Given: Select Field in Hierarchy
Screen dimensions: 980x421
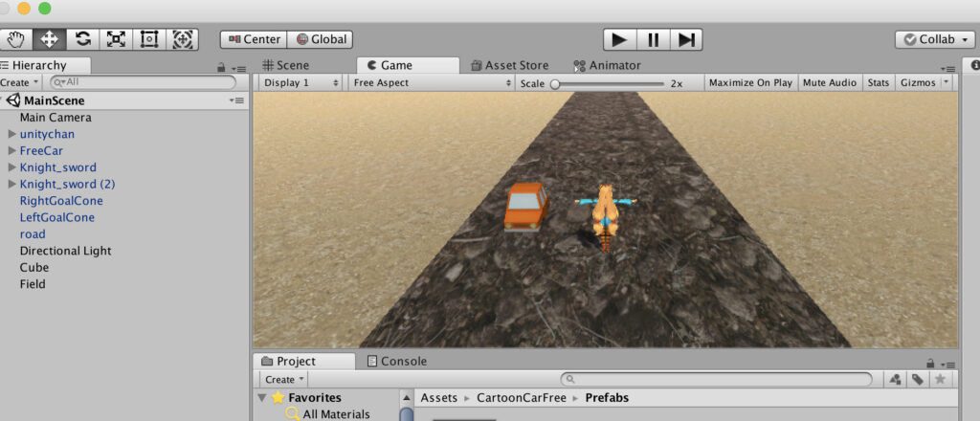Looking at the screenshot, I should point(33,284).
